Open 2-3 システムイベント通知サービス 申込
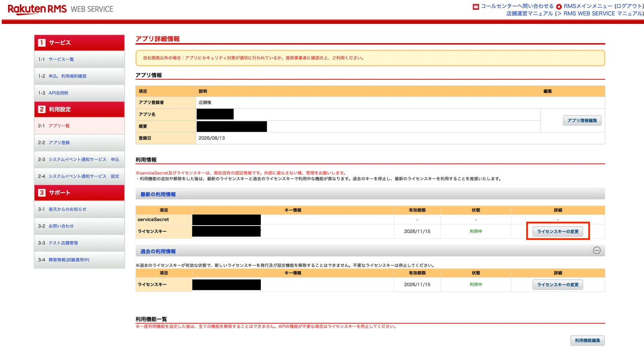Image resolution: width=644 pixels, height=348 pixels. coord(79,159)
